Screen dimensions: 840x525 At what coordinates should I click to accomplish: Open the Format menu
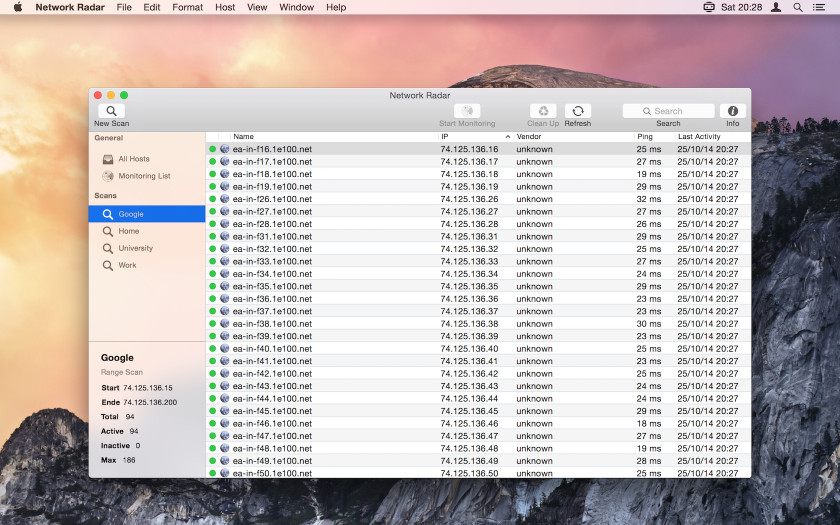188,7
